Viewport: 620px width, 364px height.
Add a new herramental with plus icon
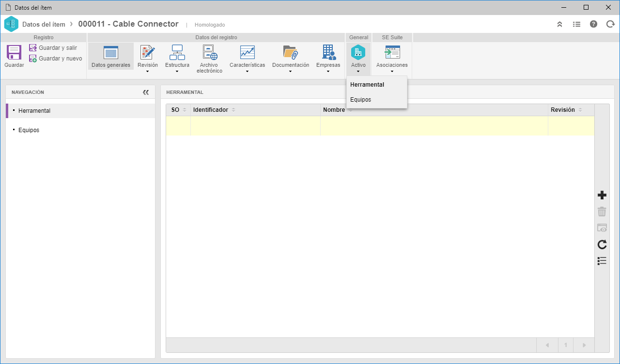[602, 195]
